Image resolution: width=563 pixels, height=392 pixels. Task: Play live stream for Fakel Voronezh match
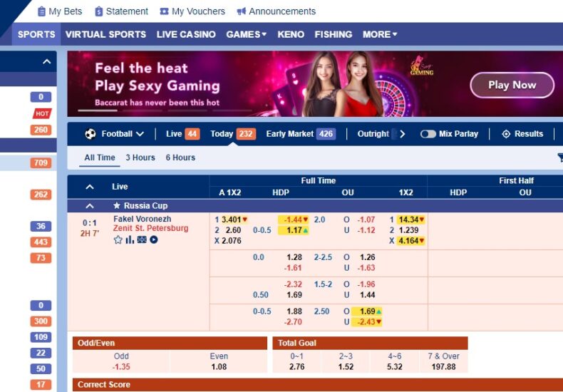pos(154,239)
